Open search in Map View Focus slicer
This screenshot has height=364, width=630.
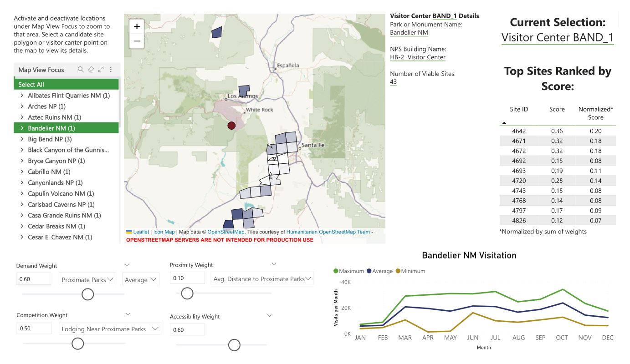coord(81,70)
